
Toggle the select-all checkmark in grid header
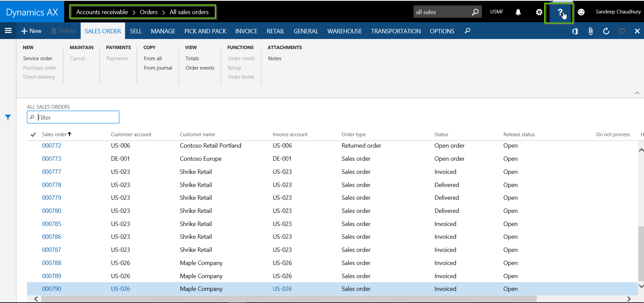pos(33,135)
